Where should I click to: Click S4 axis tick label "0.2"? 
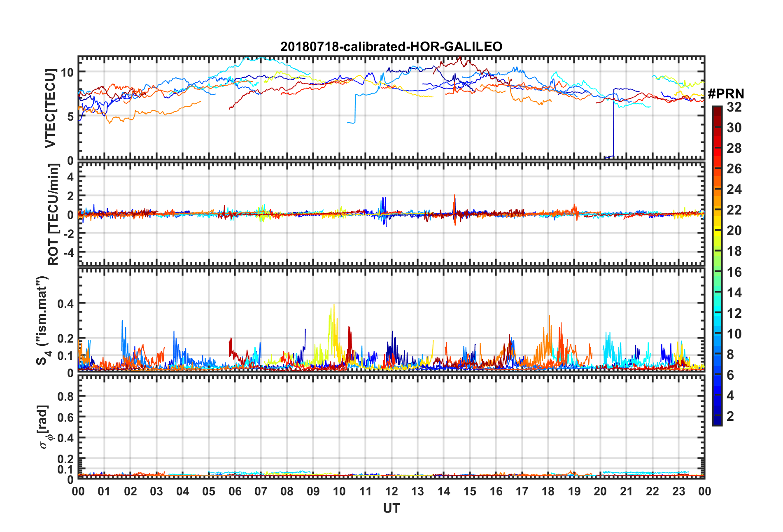tap(65, 339)
